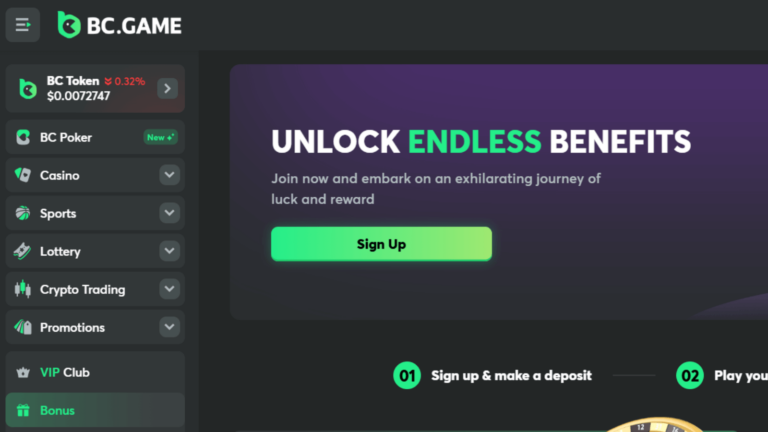Expand the Casino submenu chevron
Image resolution: width=768 pixels, height=432 pixels.
pos(169,175)
